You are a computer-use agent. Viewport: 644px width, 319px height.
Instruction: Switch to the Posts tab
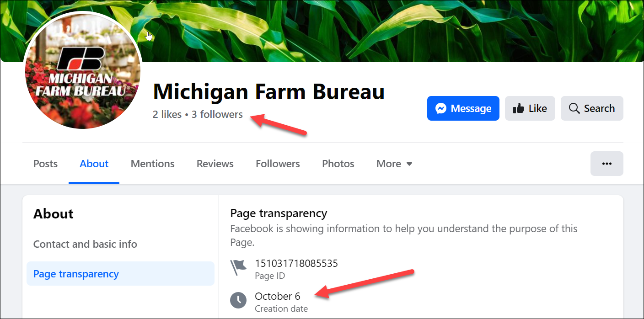(x=45, y=164)
